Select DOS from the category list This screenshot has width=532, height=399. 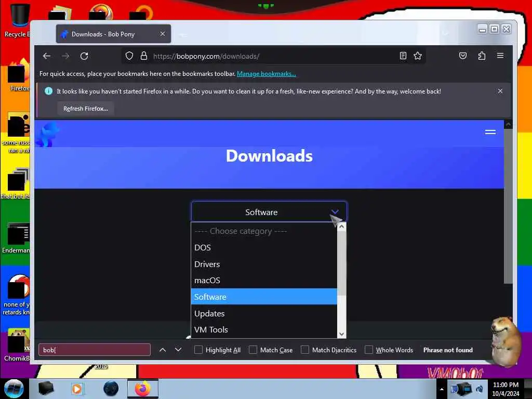[264, 247]
